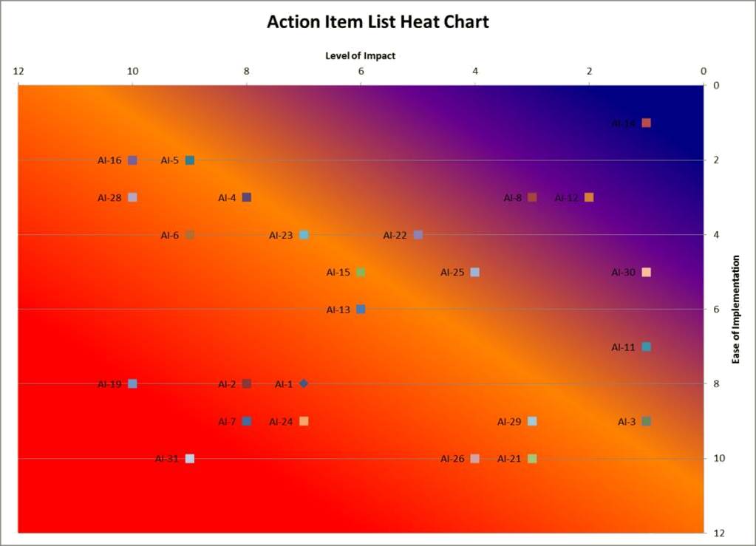Select the AI-15 green data point
The image size is (756, 546).
point(361,273)
